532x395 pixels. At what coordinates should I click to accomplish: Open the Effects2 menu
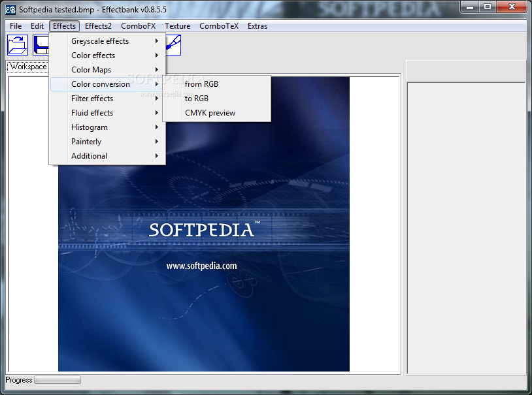[x=98, y=26]
